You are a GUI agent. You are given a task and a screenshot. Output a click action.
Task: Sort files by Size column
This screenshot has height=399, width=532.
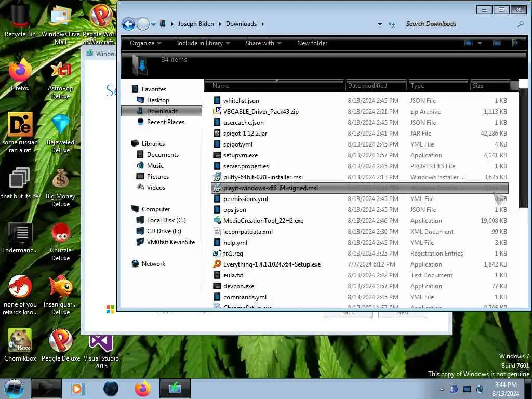coord(490,86)
